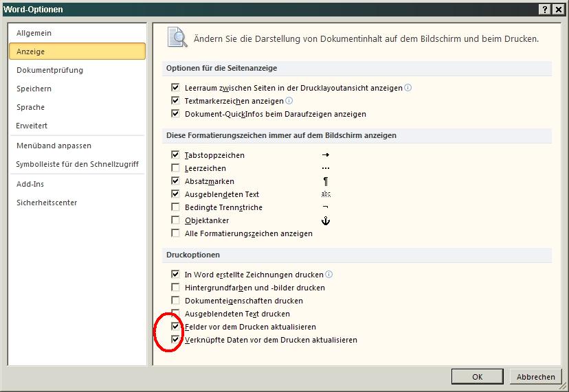
Task: Open the Allgemein options category
Action: pos(34,33)
